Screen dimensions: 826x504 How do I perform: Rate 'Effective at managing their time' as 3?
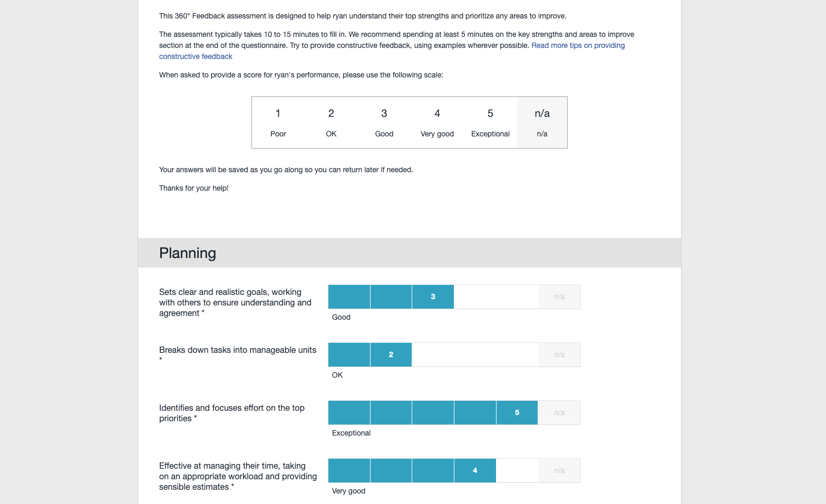pyautogui.click(x=433, y=471)
